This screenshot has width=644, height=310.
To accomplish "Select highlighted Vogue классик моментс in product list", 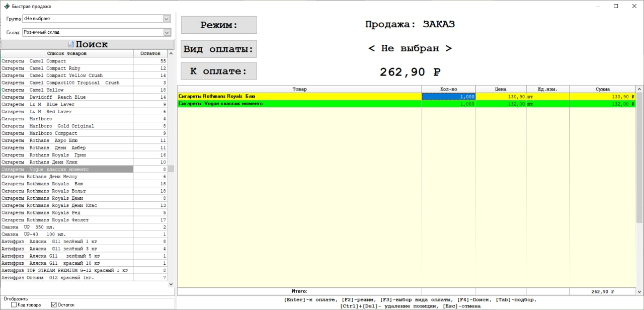I will coord(84,170).
